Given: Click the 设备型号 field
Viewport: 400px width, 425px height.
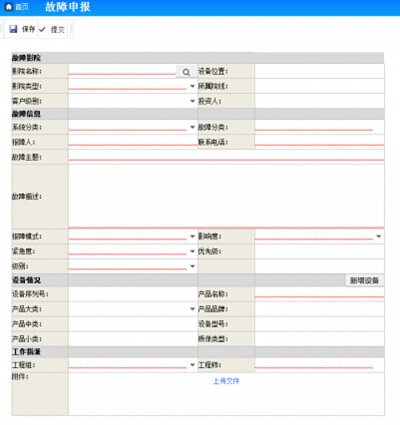Looking at the screenshot, I should (x=319, y=324).
